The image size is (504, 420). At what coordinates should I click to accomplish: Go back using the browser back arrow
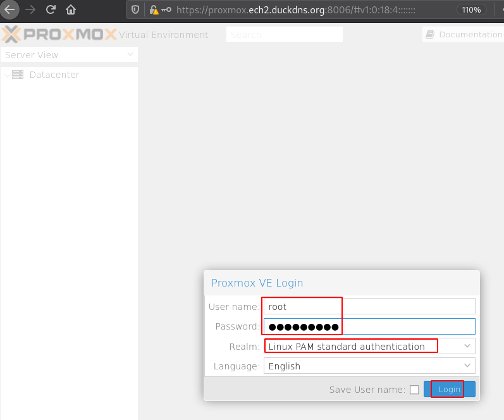pyautogui.click(x=9, y=9)
